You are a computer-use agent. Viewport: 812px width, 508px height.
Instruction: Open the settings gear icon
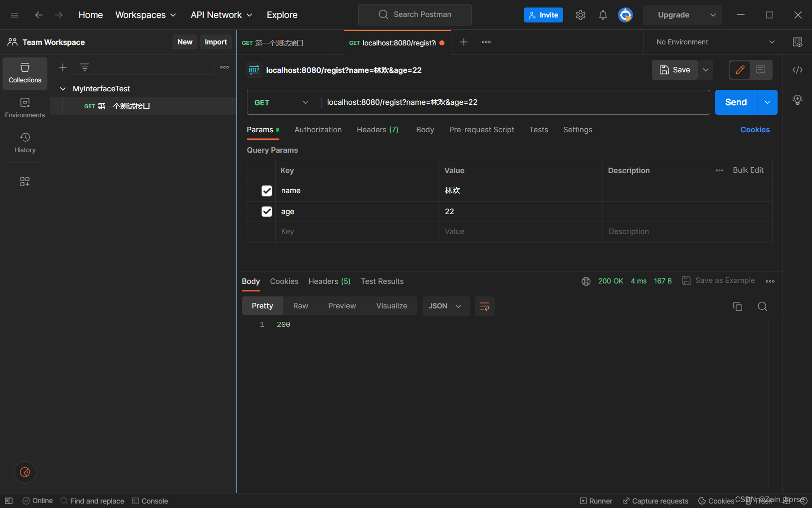[580, 15]
